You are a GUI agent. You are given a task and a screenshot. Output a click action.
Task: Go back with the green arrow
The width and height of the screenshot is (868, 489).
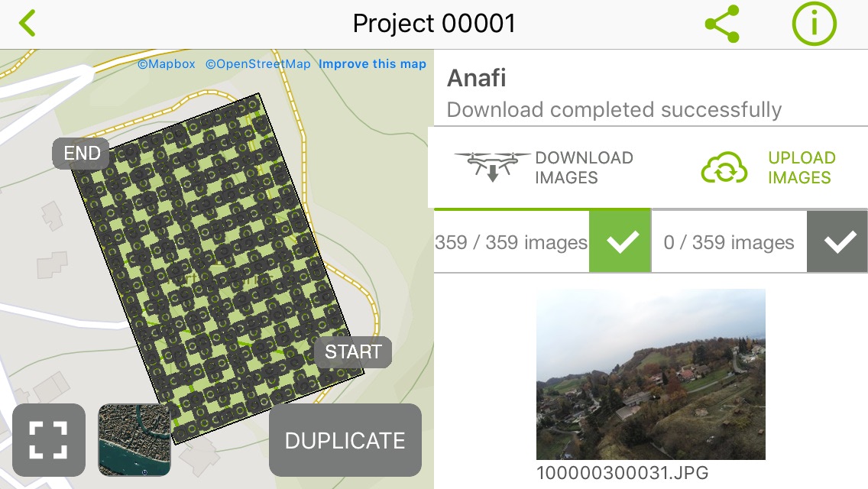28,23
